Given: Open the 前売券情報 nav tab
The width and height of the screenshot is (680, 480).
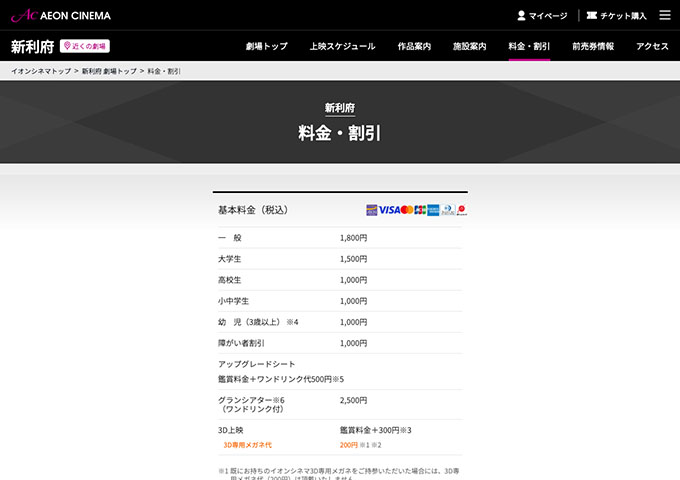Looking at the screenshot, I should (593, 46).
